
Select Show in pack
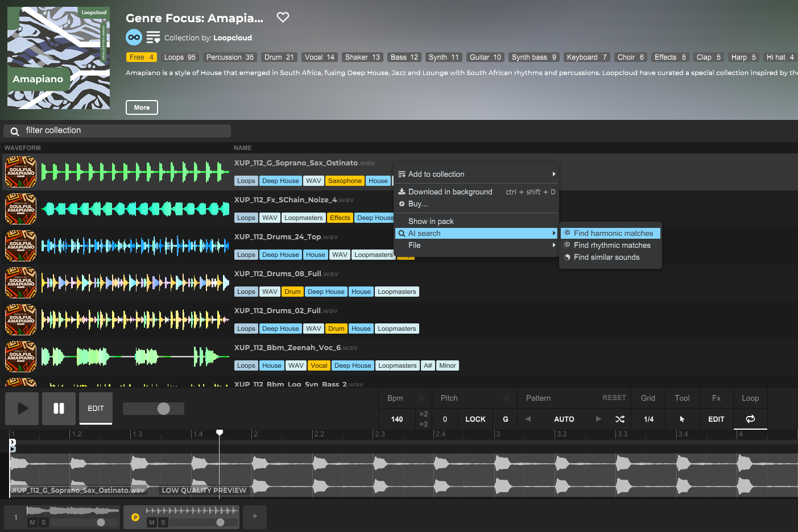point(477,221)
